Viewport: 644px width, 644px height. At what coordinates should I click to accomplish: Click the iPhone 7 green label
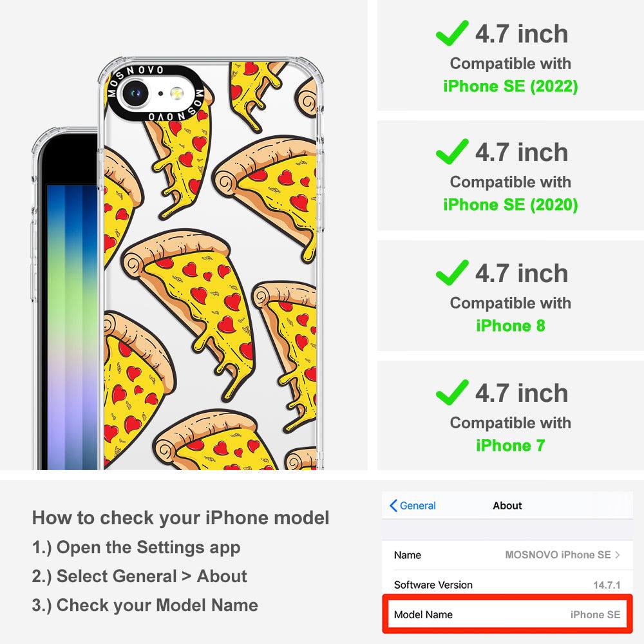511,445
